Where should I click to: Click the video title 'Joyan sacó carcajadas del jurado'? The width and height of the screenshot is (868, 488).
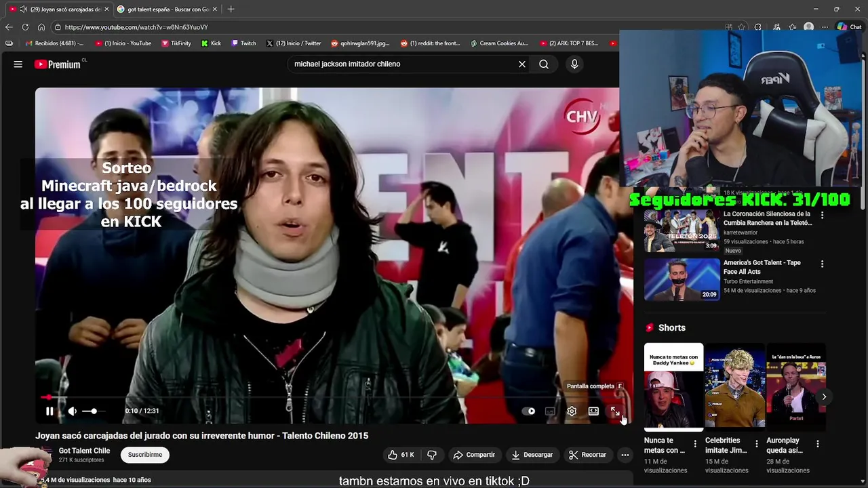pos(202,436)
